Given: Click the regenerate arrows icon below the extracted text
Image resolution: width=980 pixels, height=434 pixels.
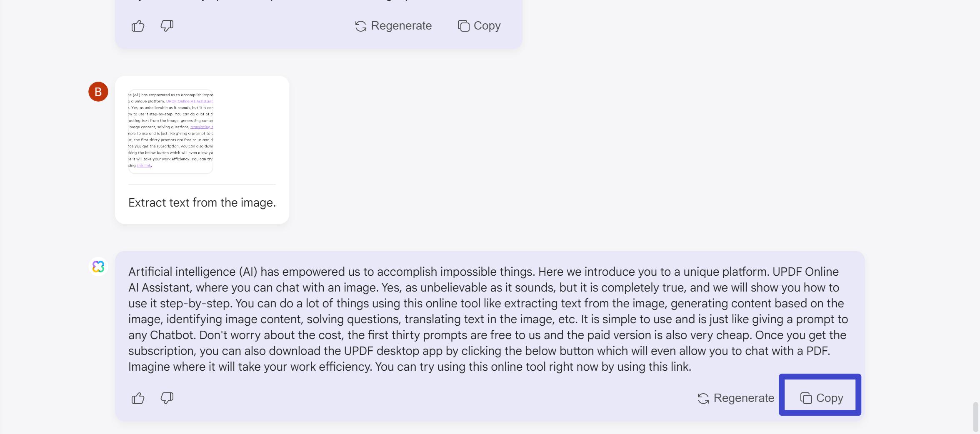Looking at the screenshot, I should [703, 398].
